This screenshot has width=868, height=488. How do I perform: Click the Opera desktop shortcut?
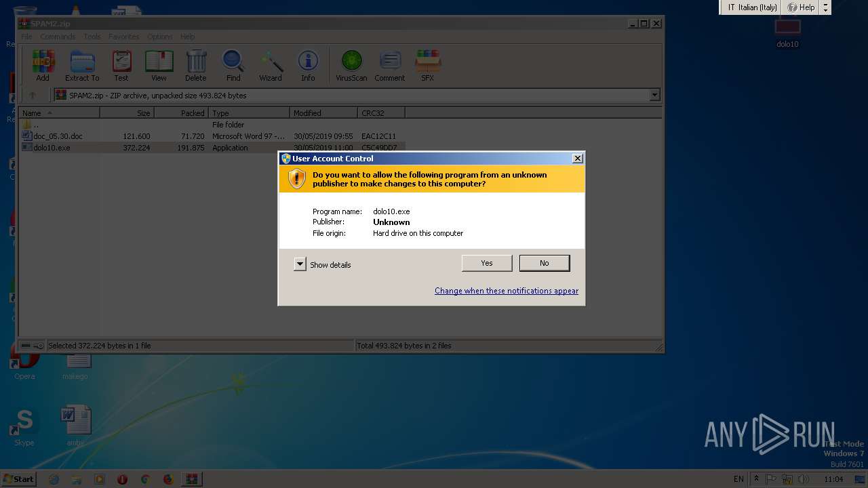[x=24, y=363]
